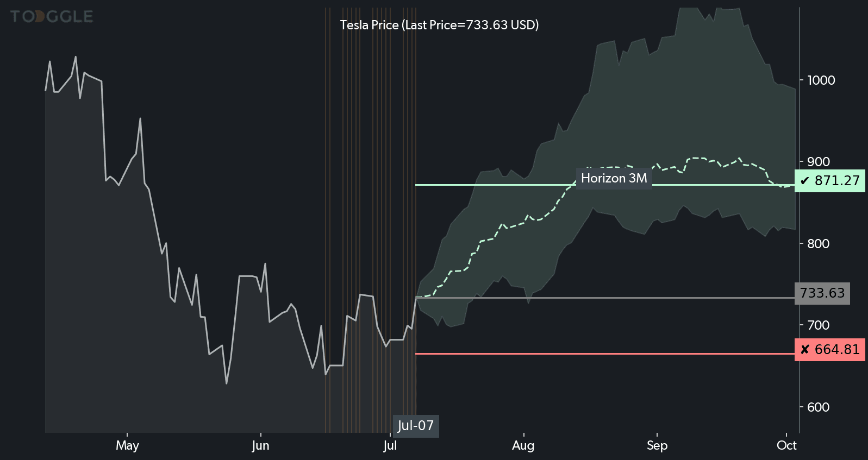Click the Jun axis label
Viewport: 868px width, 460px height.
tap(260, 446)
